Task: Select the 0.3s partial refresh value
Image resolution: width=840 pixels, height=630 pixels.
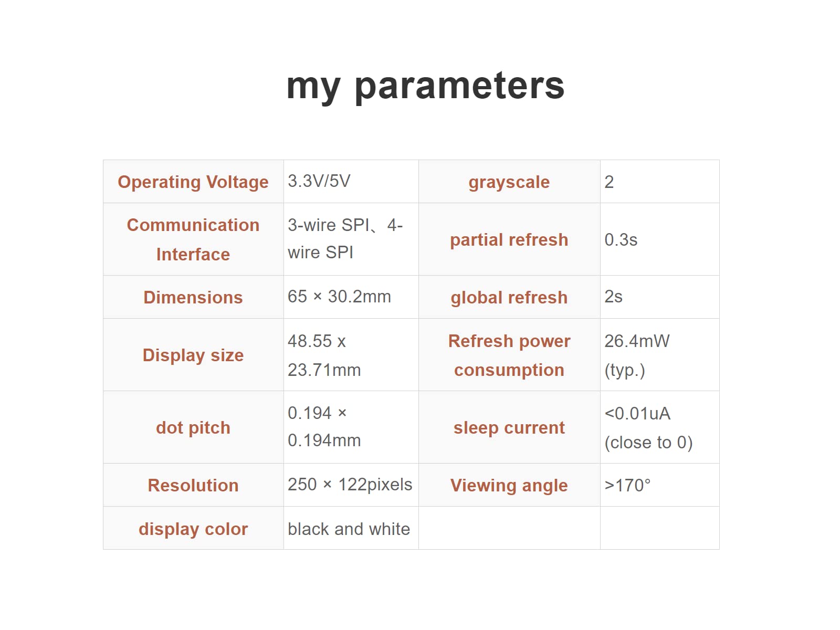Action: (x=621, y=240)
